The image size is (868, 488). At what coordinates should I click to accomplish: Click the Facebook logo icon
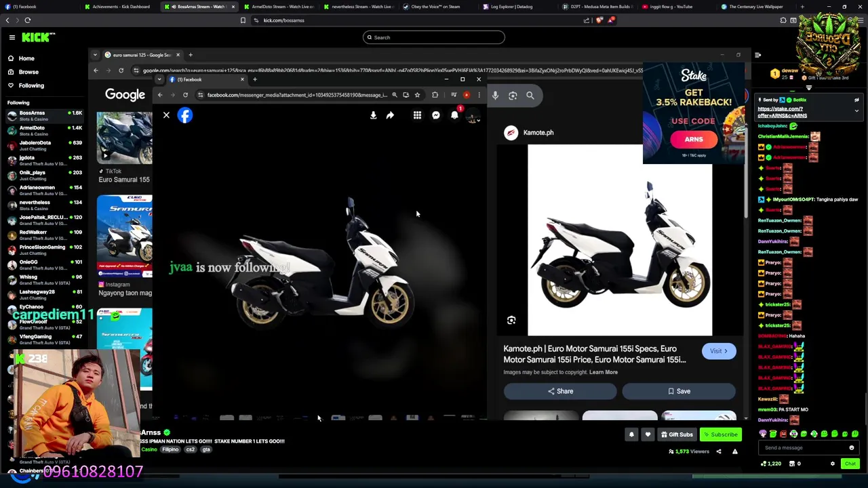(185, 115)
